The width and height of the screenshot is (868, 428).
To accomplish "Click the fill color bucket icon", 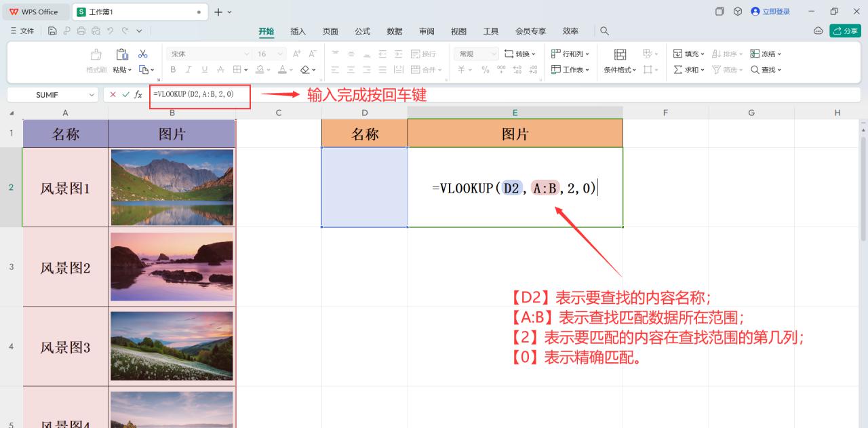I will pyautogui.click(x=259, y=70).
